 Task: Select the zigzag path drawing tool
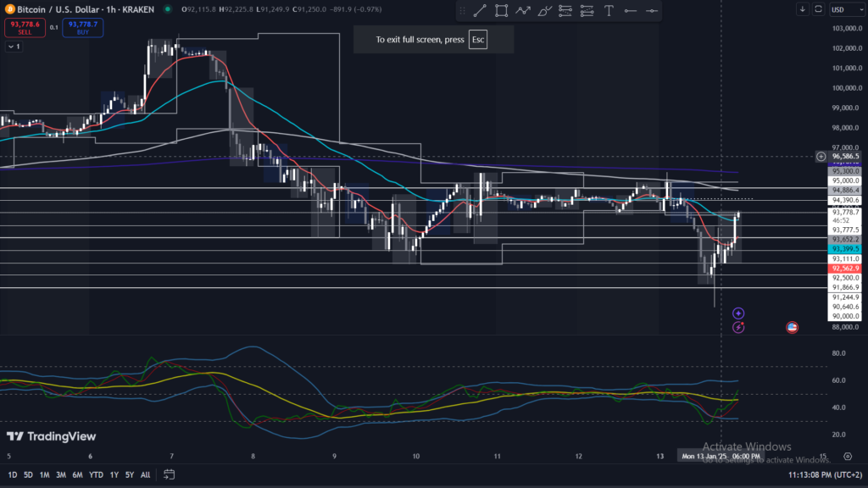523,10
